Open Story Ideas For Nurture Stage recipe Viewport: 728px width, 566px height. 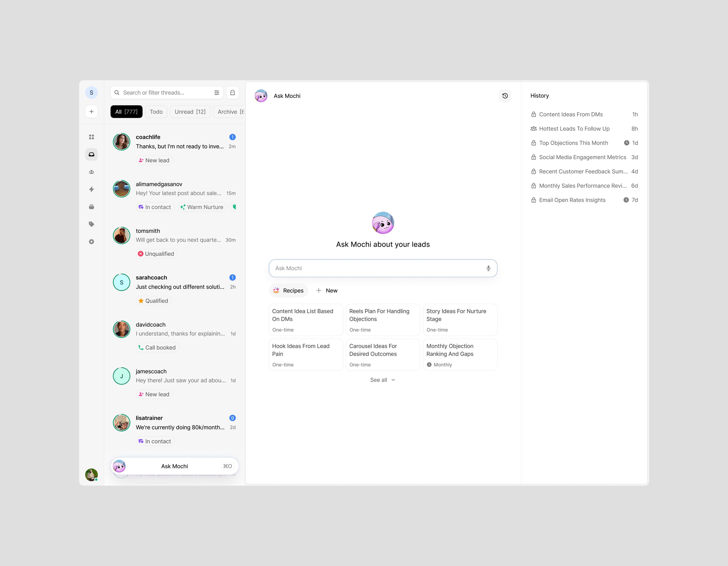click(460, 320)
